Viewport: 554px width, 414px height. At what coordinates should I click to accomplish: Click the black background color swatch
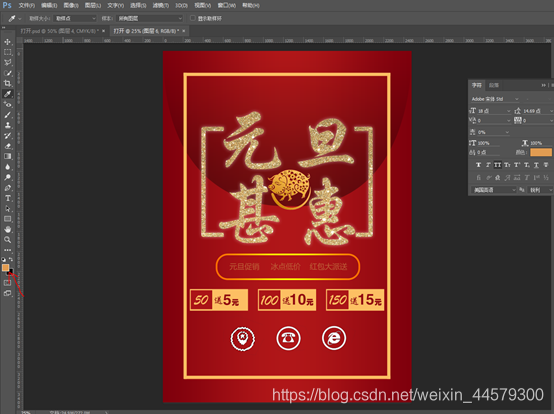coord(11,271)
